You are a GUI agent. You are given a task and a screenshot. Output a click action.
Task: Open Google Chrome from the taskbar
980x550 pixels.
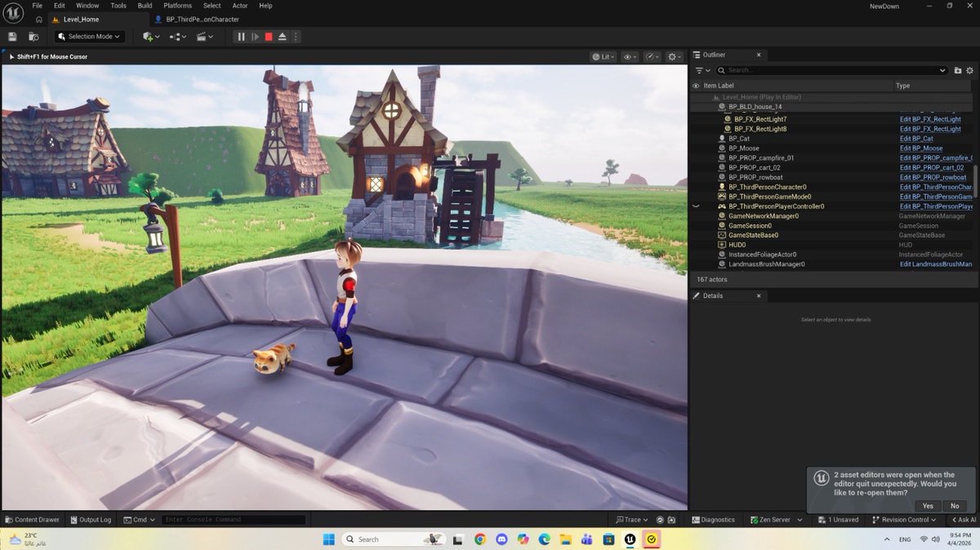(479, 539)
